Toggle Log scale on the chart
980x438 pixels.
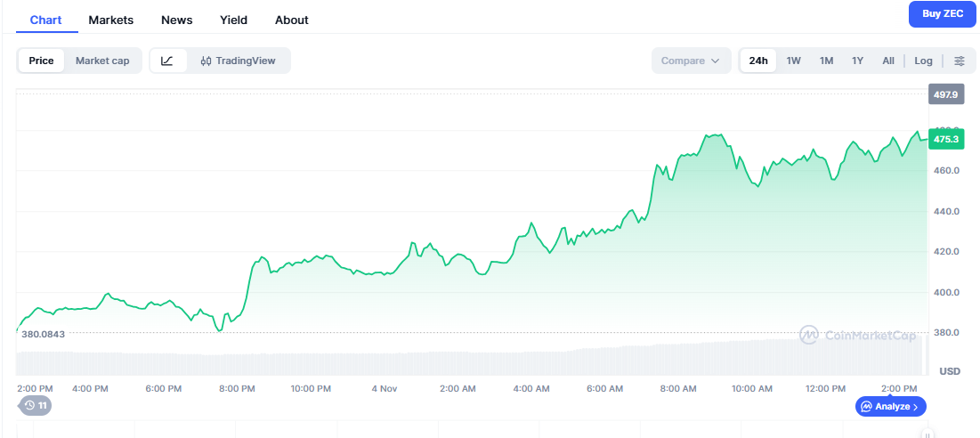coord(923,61)
